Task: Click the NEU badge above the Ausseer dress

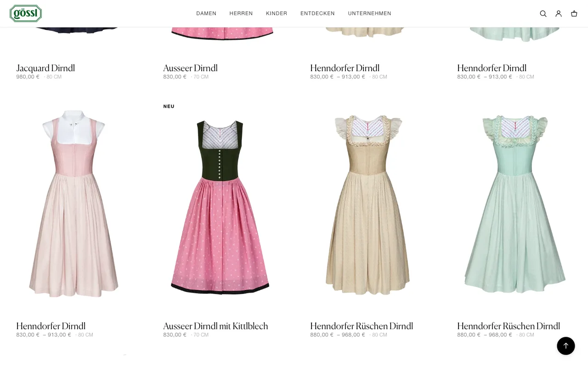Action: pos(169,106)
